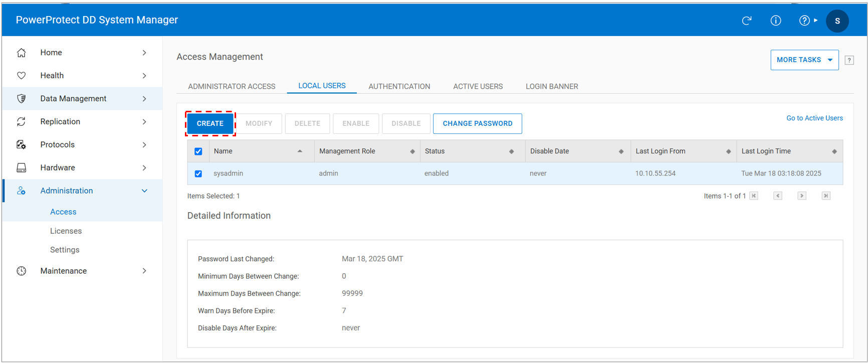Expand the Protocols chevron

(144, 145)
